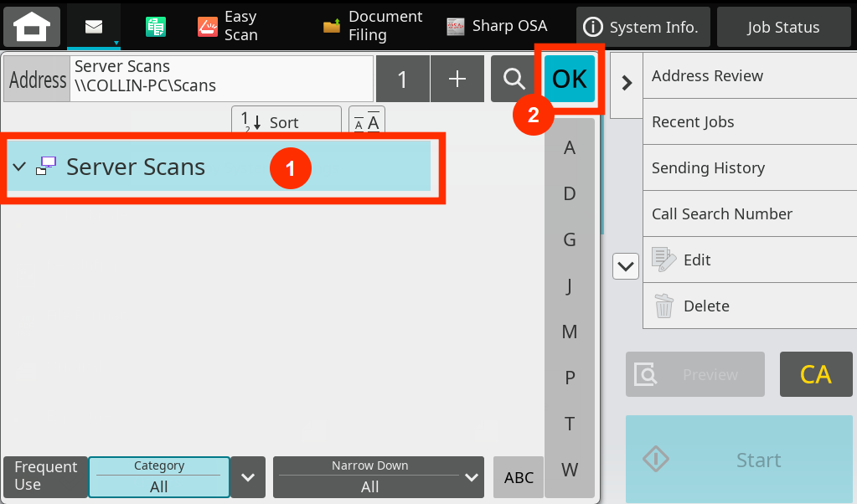Toggle the Frequent Use filter
Screen dimensions: 857x504
(x=45, y=476)
